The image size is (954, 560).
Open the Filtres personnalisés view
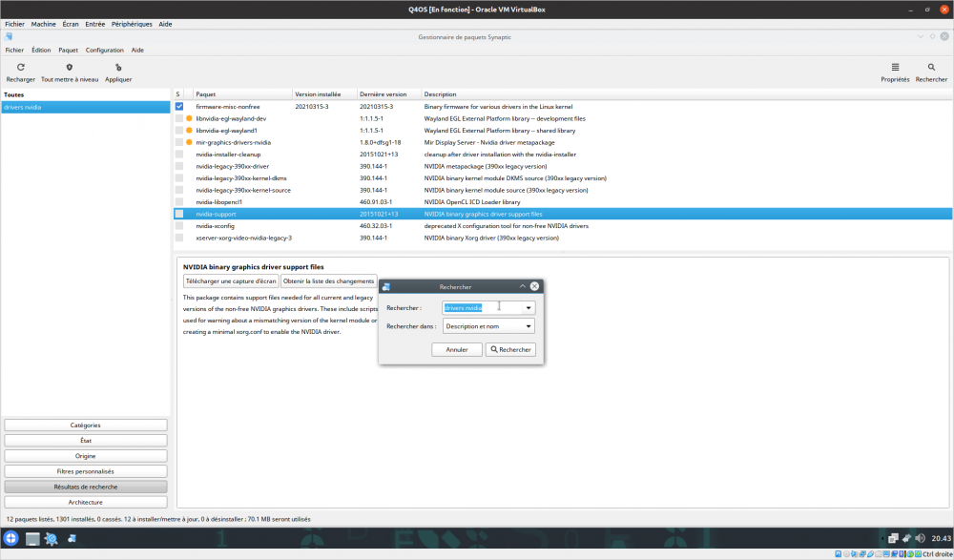click(x=86, y=471)
